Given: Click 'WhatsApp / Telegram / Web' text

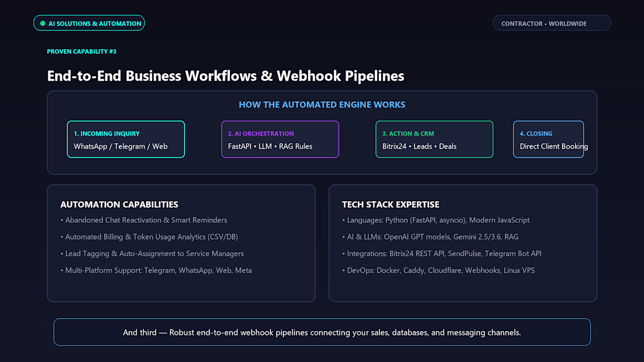Looking at the screenshot, I should point(121,147).
